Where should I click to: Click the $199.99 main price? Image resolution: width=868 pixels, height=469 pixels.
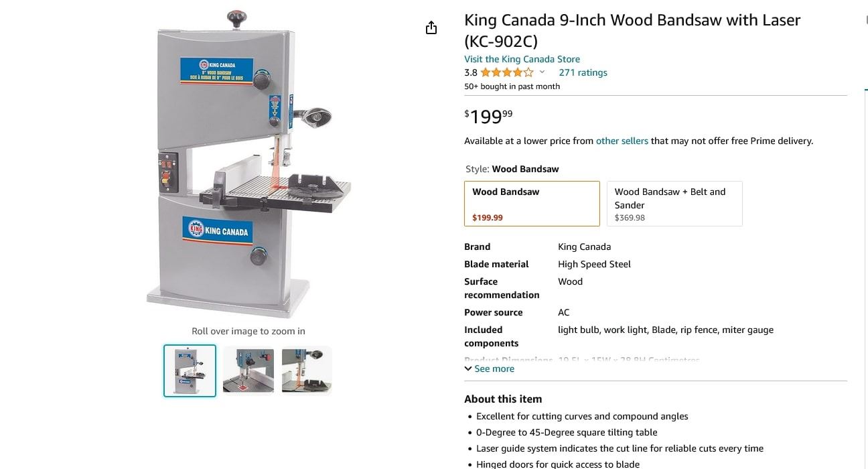(x=488, y=117)
